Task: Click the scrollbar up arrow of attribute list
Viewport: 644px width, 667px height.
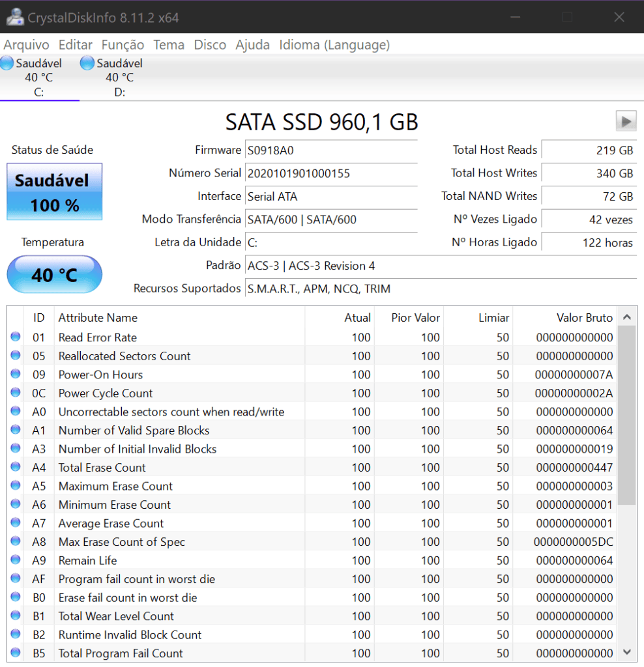Action: [626, 317]
